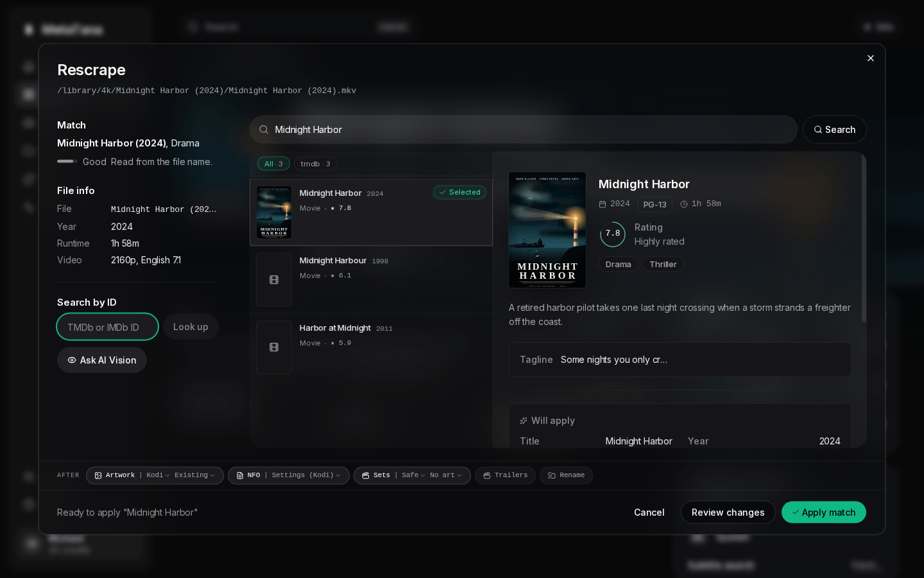Apply match to Midnight Harbor
This screenshot has width=924, height=578.
pos(823,512)
